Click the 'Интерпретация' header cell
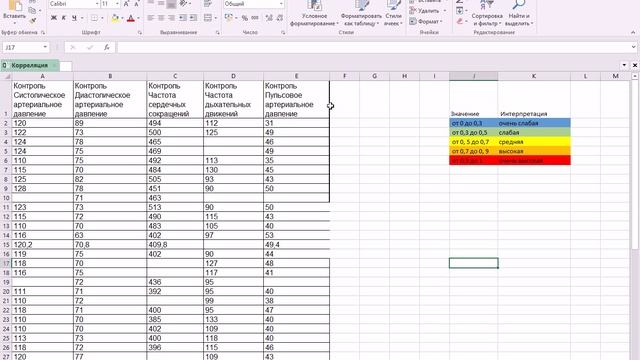This screenshot has width=640, height=360. (x=534, y=114)
